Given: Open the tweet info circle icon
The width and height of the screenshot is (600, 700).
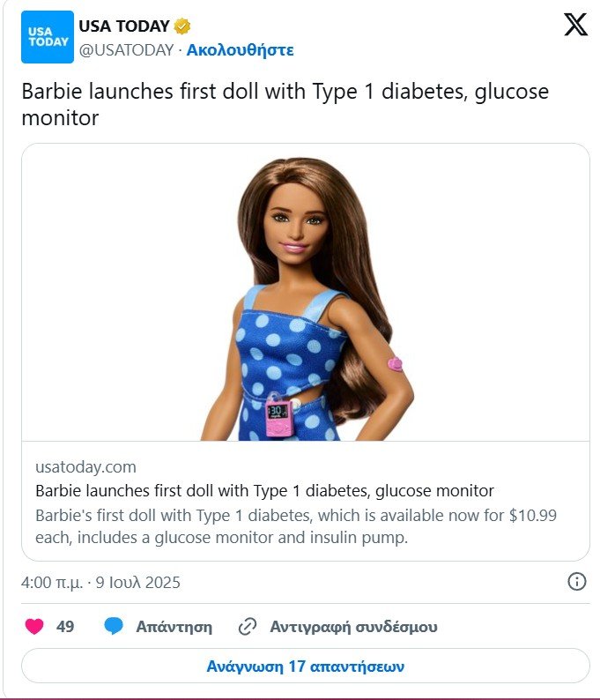Looking at the screenshot, I should point(577,582).
